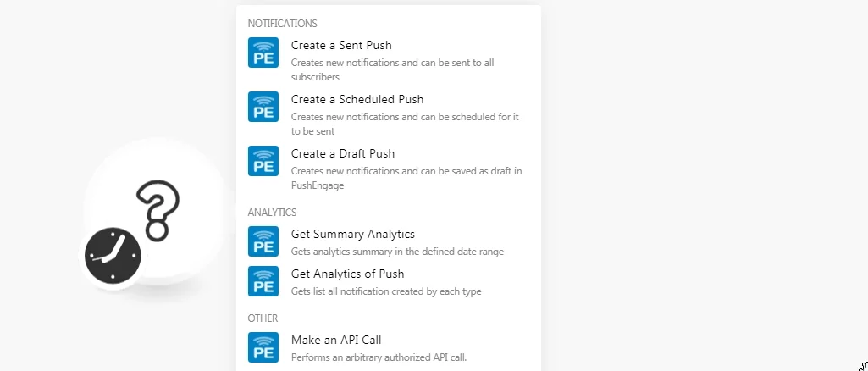
Task: Select the Make an API Call module
Action: (389, 348)
